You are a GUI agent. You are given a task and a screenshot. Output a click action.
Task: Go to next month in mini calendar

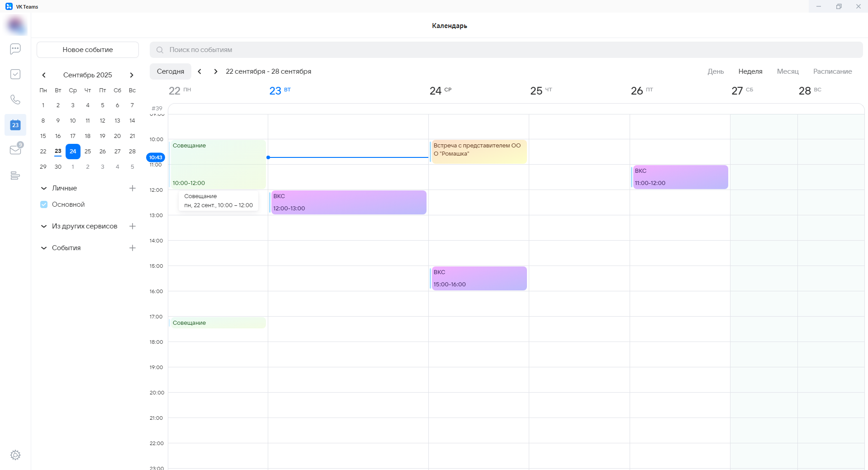132,75
